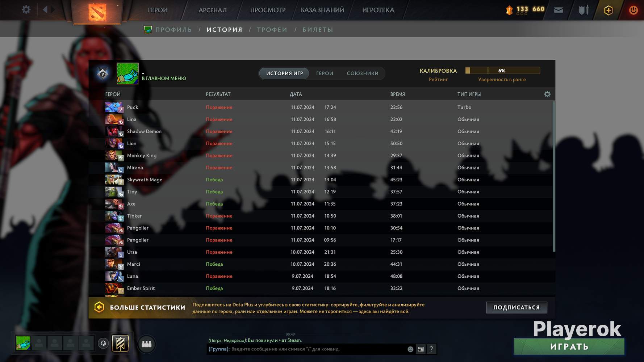This screenshot has width=644, height=362.
Task: Switch to the ПРОФИЛЬ tab
Action: click(173, 30)
